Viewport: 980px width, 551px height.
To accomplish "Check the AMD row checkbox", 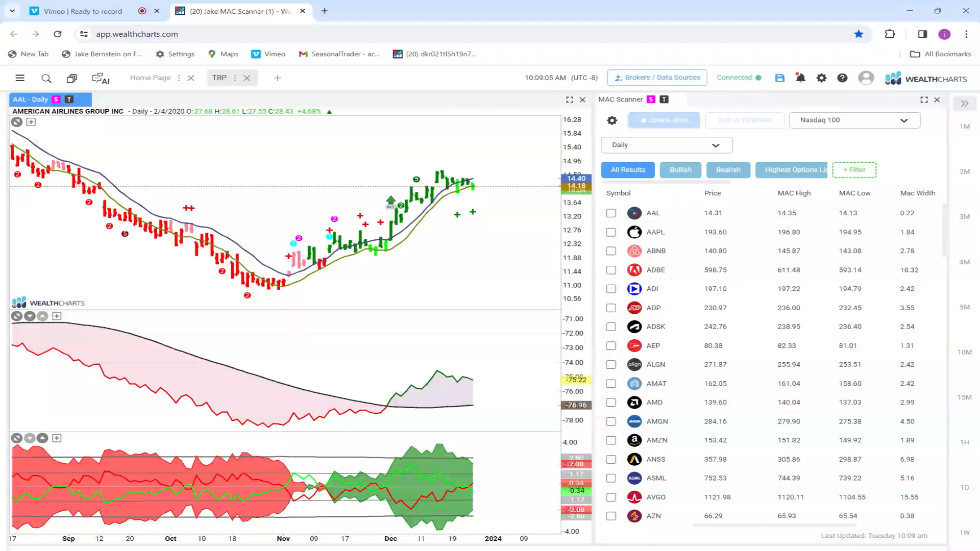I will pos(611,403).
